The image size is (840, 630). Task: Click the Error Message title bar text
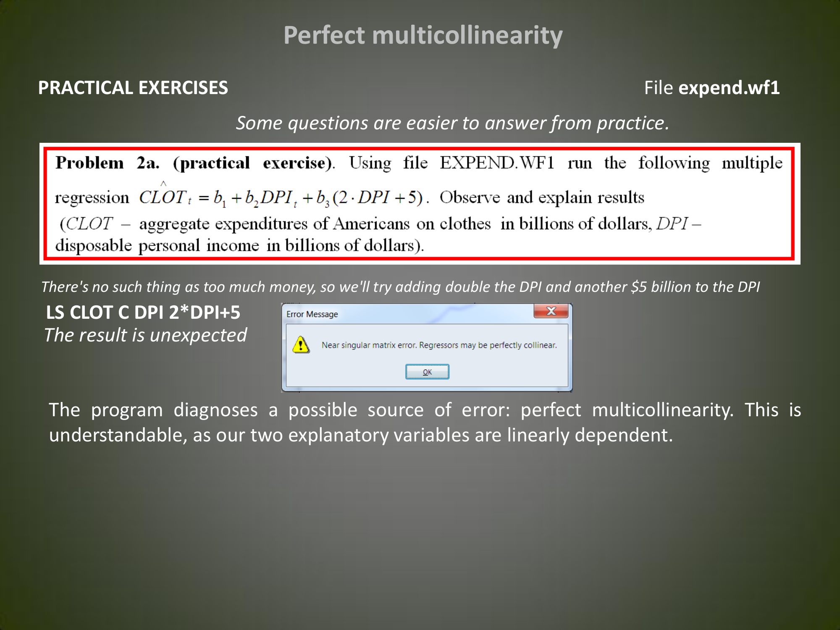coord(312,314)
